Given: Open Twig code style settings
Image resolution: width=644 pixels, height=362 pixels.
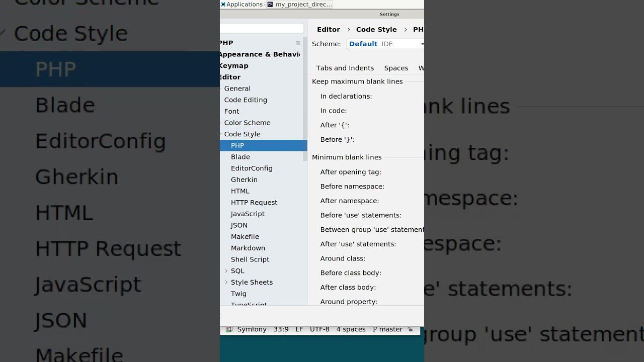Looking at the screenshot, I should [238, 294].
